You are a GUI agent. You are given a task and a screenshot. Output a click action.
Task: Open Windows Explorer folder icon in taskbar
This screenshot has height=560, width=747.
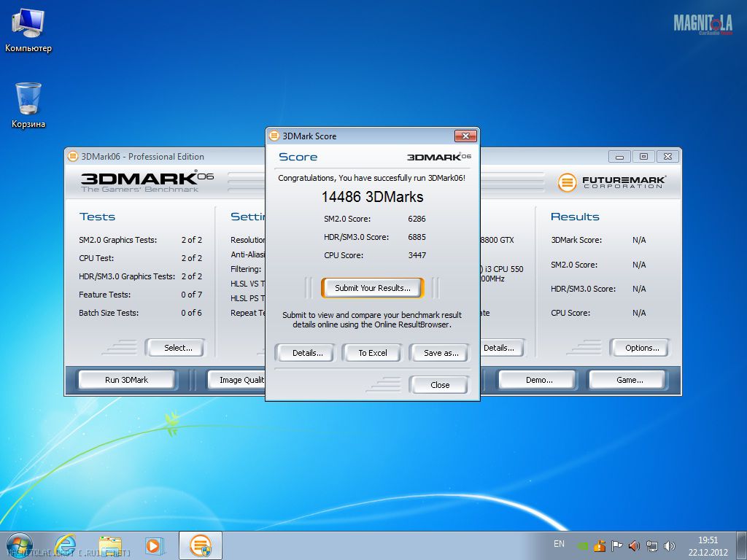click(110, 545)
